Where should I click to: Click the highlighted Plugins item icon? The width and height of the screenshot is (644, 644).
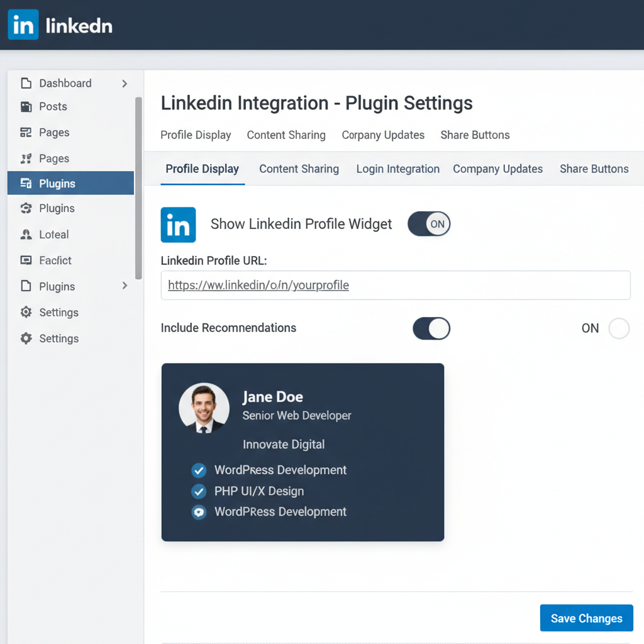pos(26,183)
